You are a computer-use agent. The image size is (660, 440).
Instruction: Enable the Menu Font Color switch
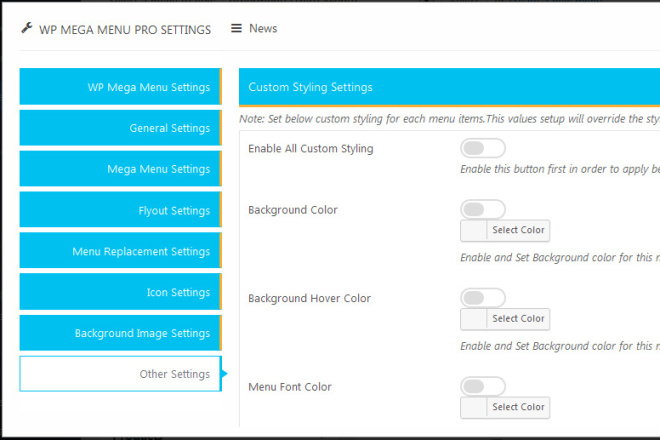tap(483, 386)
